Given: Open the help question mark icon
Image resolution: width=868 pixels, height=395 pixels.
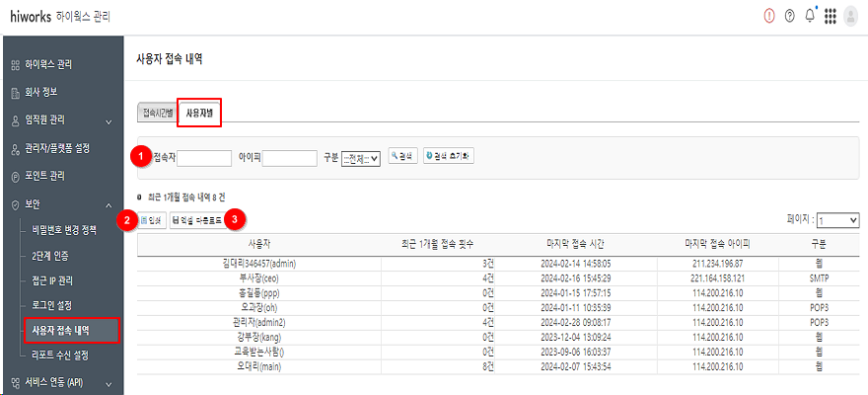Looking at the screenshot, I should (789, 16).
